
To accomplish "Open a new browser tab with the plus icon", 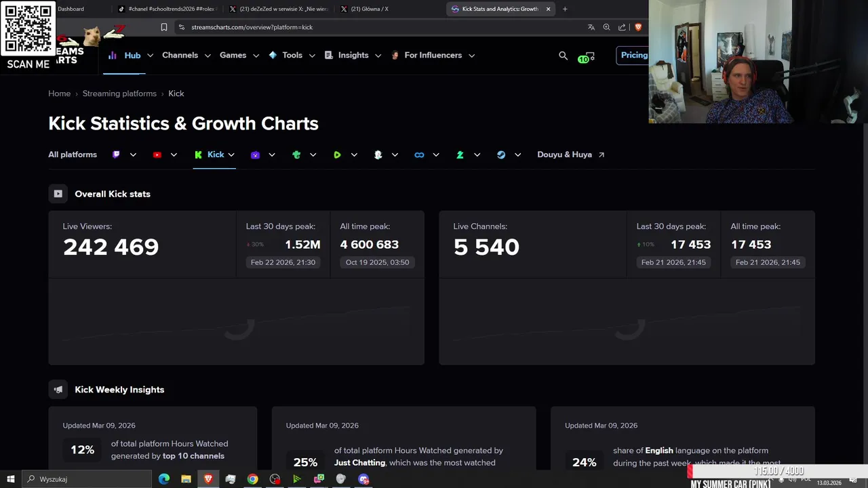I will pyautogui.click(x=565, y=9).
